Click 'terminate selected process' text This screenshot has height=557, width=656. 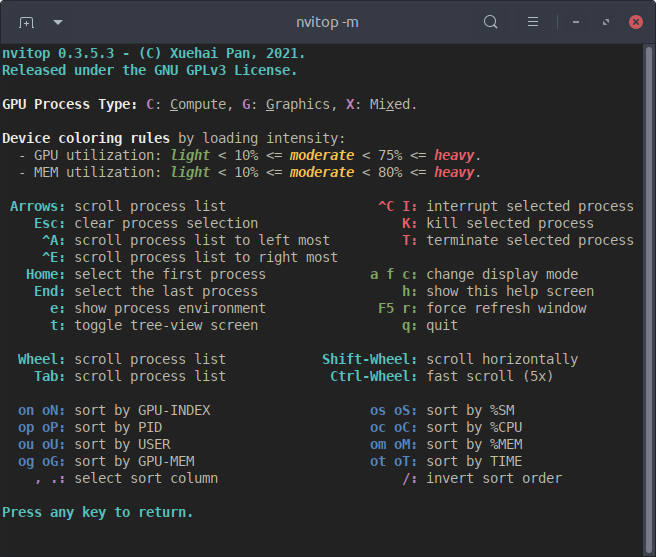[530, 240]
